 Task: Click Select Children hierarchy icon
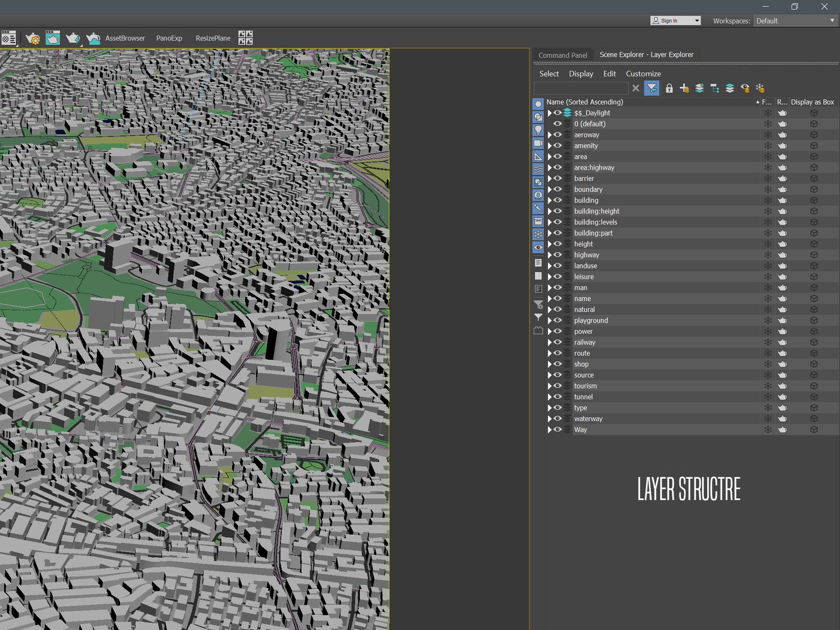[715, 88]
